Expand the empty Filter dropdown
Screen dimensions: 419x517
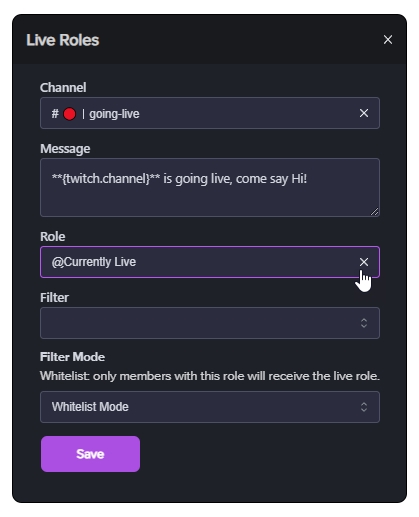tap(210, 323)
